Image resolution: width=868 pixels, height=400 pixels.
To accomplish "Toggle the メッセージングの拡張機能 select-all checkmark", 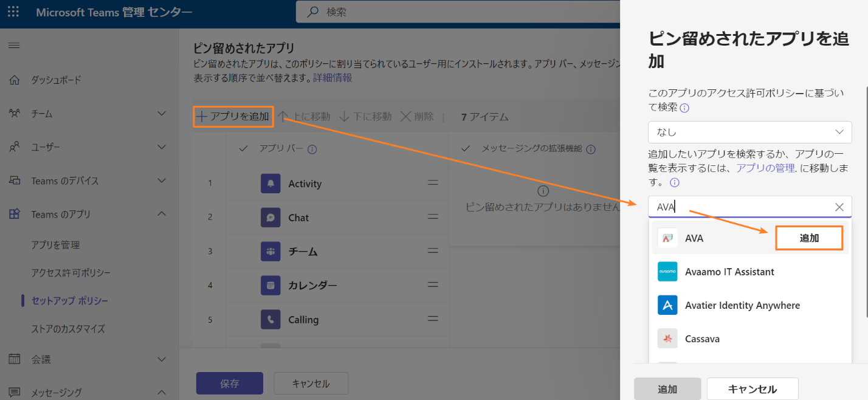I will [x=466, y=149].
